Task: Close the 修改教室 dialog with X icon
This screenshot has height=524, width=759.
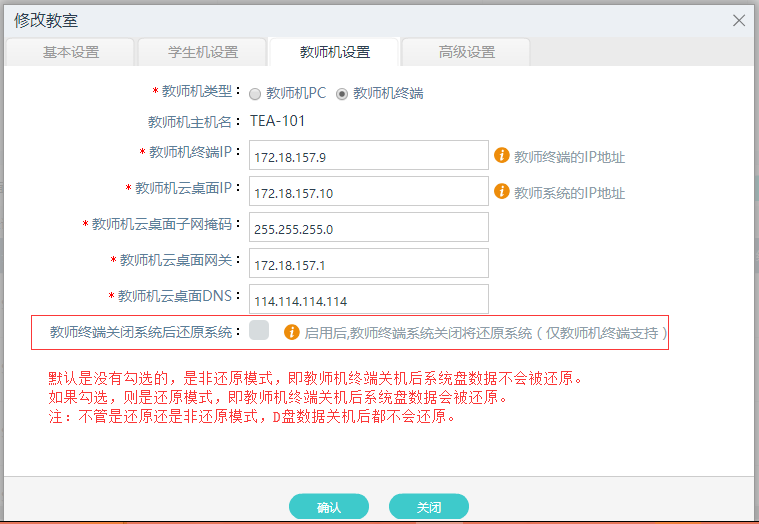Action: [x=739, y=20]
